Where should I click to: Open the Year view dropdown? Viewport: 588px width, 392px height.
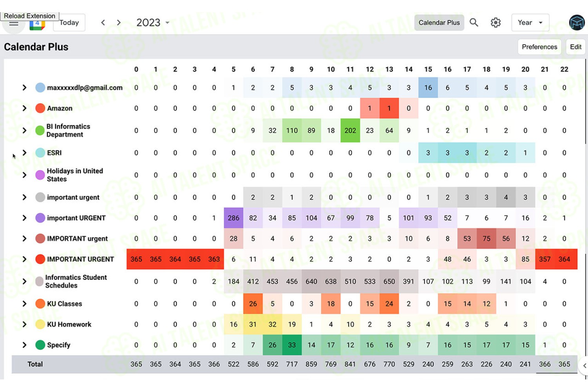point(530,23)
